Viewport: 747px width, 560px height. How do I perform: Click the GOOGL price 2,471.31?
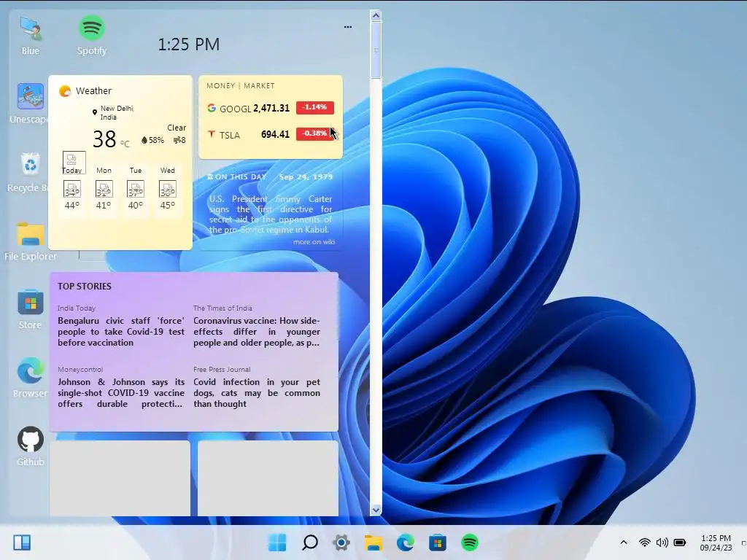pyautogui.click(x=271, y=108)
